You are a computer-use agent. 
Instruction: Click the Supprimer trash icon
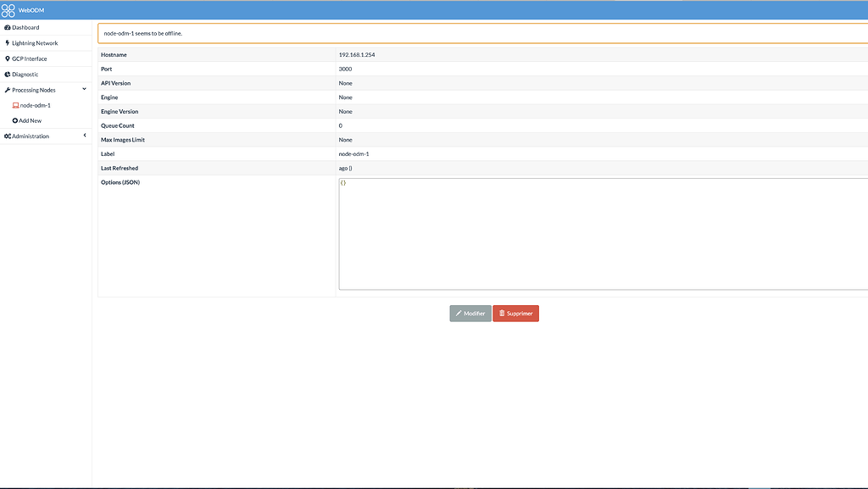tap(502, 313)
